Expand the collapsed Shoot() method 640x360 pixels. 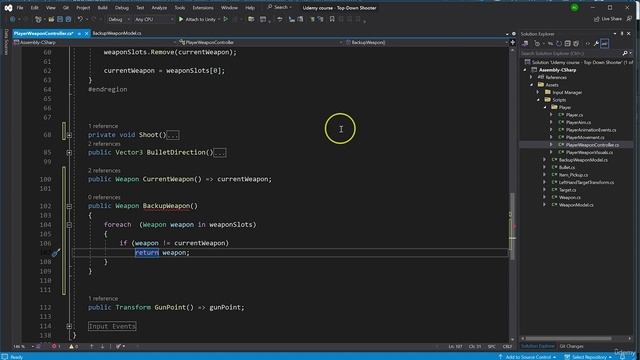[69, 135]
